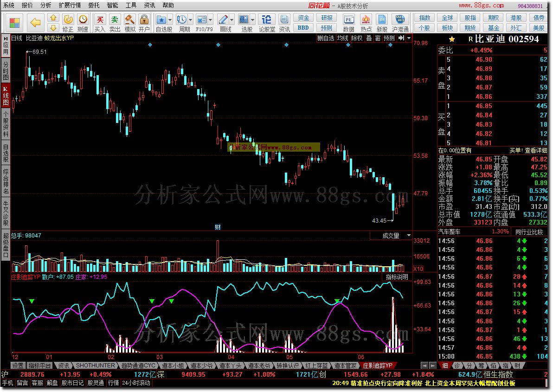Screen dimensions: 553x392
Task: Toggle 均线 moving averages display
Action: point(342,38)
